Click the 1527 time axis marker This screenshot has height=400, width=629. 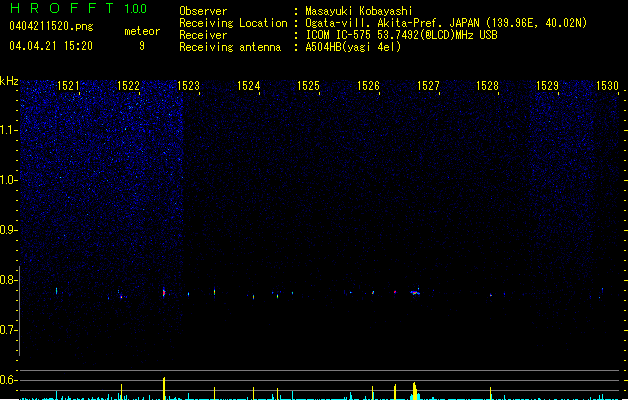428,85
